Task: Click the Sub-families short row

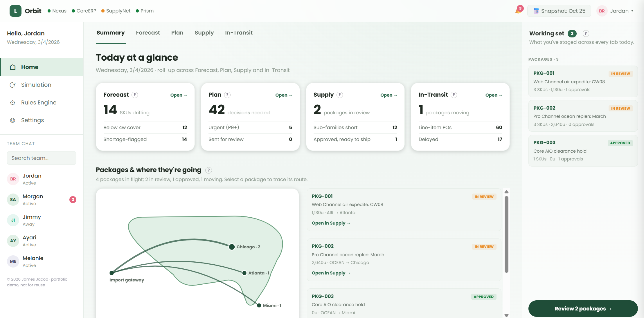Action: pyautogui.click(x=355, y=128)
